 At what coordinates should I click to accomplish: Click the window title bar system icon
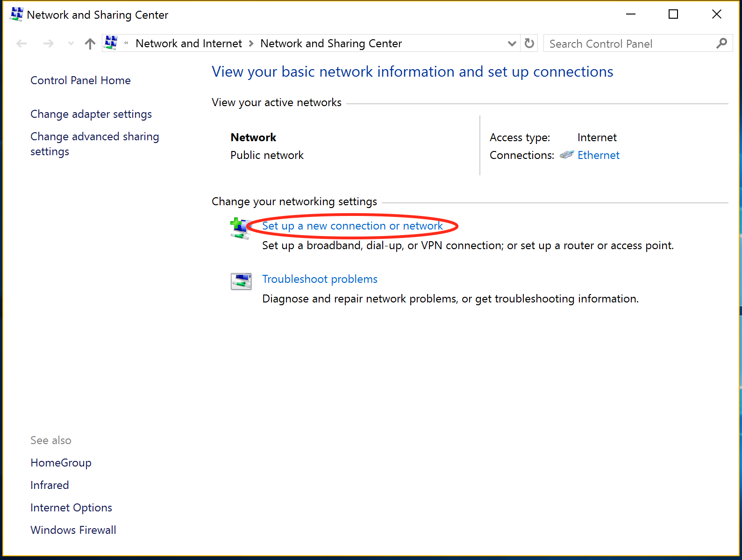[x=16, y=14]
